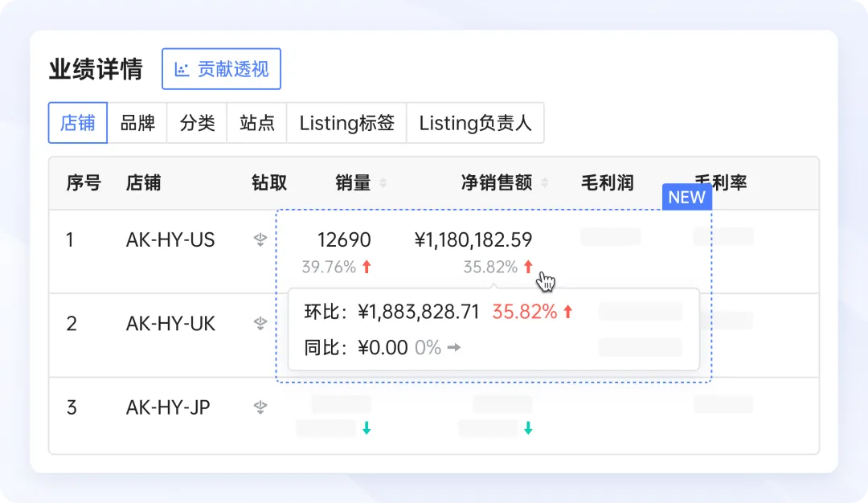
Task: Select the 店铺 tab
Action: point(77,123)
